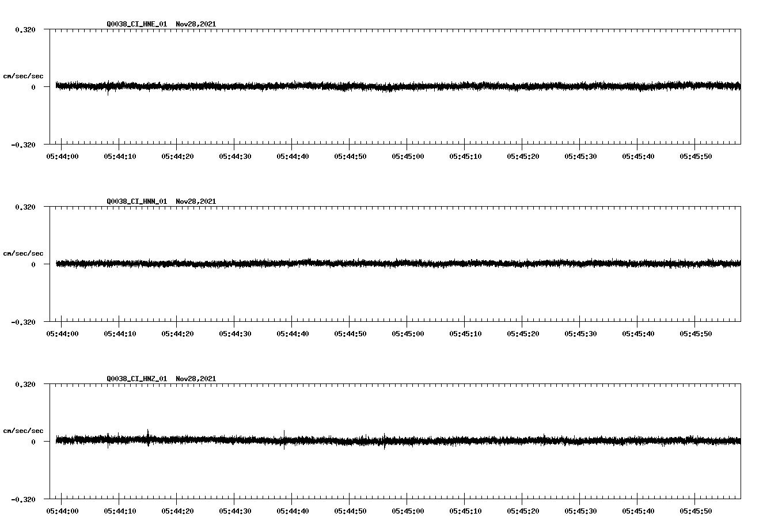The image size is (782, 532).
Task: Select 05:45:20 tick label under HNN plot
Action: tap(523, 334)
